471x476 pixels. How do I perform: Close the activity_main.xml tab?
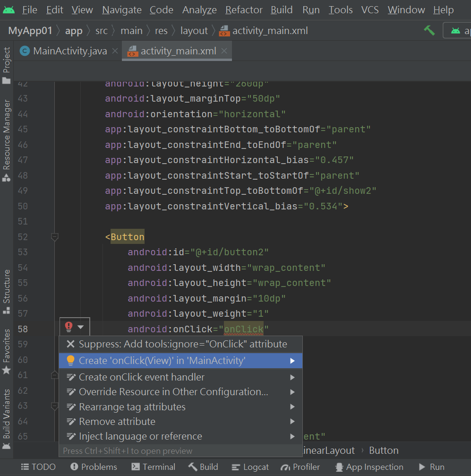224,51
